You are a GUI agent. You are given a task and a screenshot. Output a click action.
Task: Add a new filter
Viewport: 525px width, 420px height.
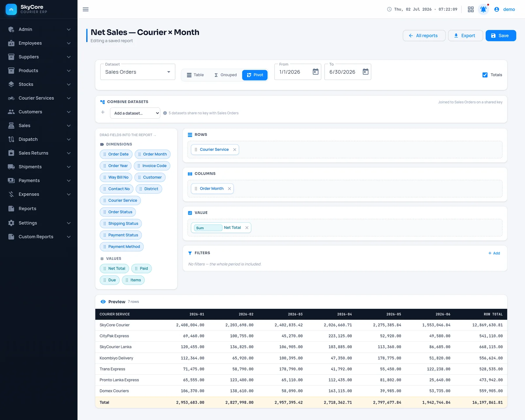(x=494, y=253)
